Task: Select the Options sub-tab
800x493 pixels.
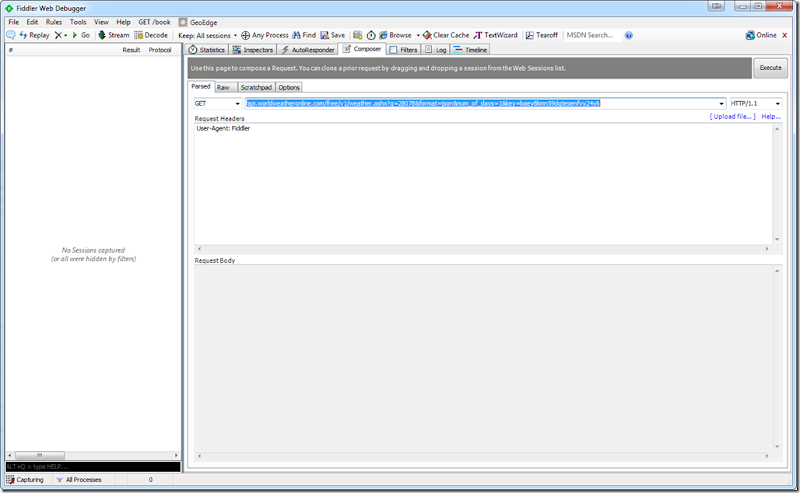Action: 289,87
